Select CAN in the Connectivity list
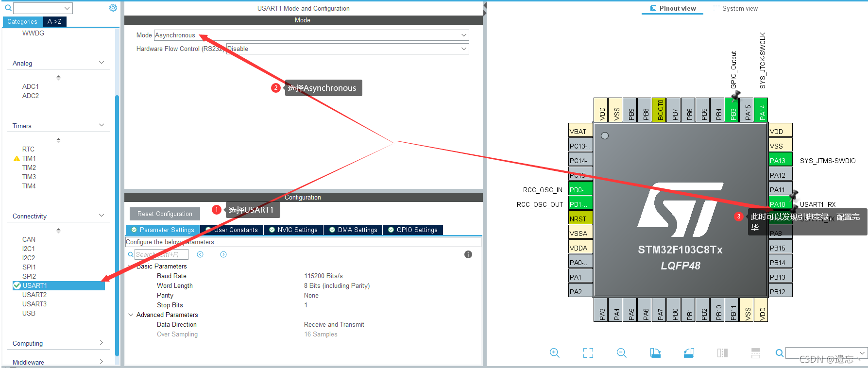Screen dimensions: 868x368 (29, 239)
